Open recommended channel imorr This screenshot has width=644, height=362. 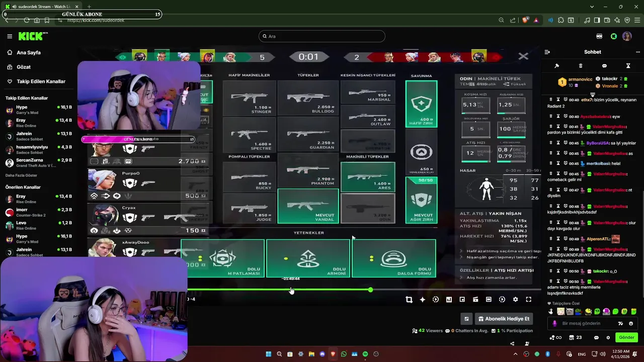(39, 212)
